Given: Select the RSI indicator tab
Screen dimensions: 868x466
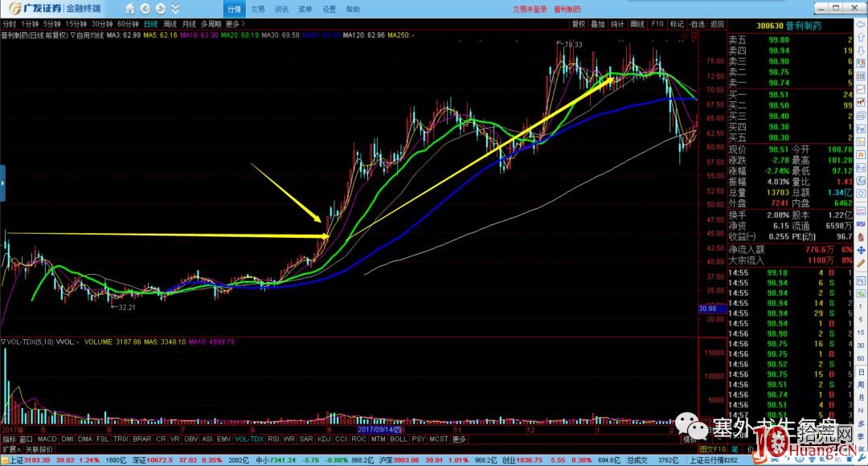Looking at the screenshot, I should [273, 439].
